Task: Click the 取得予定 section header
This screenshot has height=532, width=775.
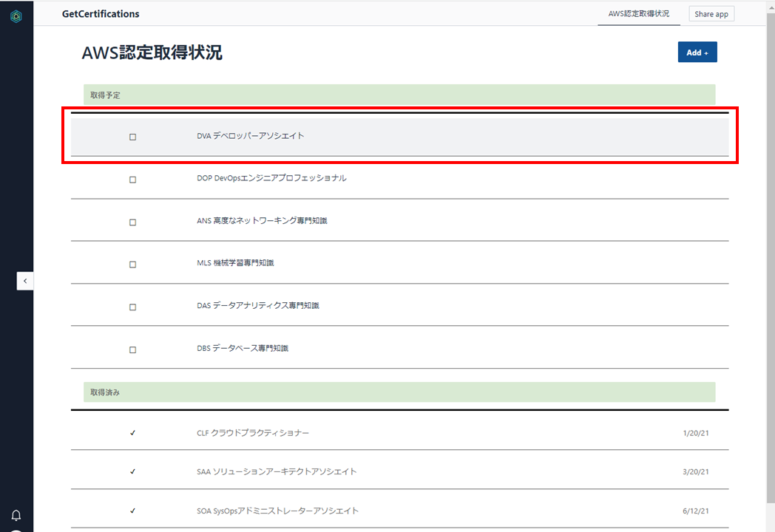Action: [399, 95]
